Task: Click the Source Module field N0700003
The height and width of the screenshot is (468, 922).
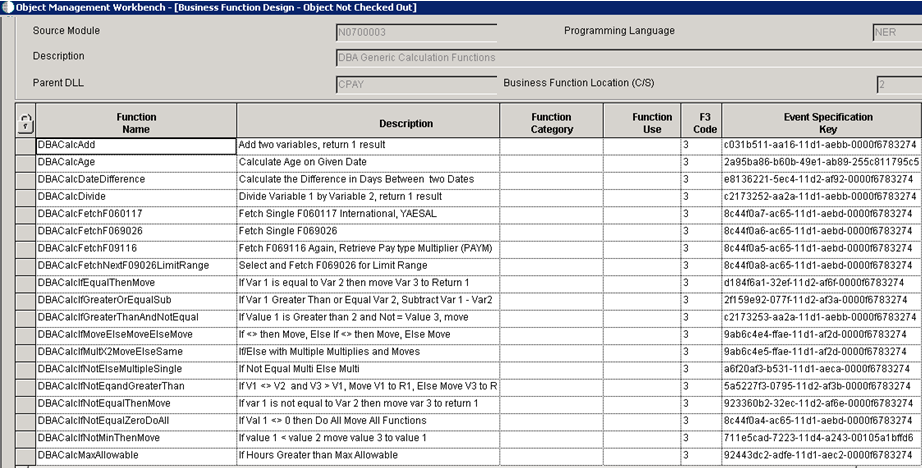Action: (416, 32)
